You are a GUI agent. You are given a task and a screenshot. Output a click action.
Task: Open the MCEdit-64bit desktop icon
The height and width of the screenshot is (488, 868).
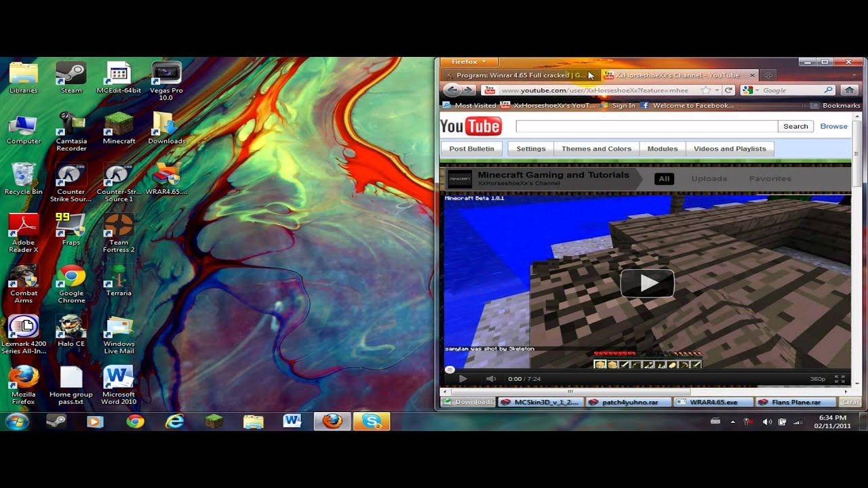pos(119,78)
